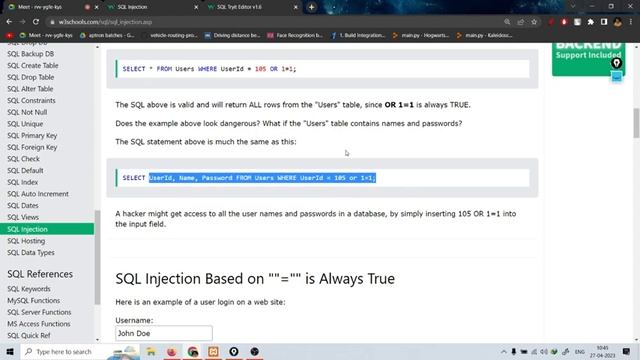Open the Chrome profile avatar
Screen dimensions: 640x360
pos(618,22)
